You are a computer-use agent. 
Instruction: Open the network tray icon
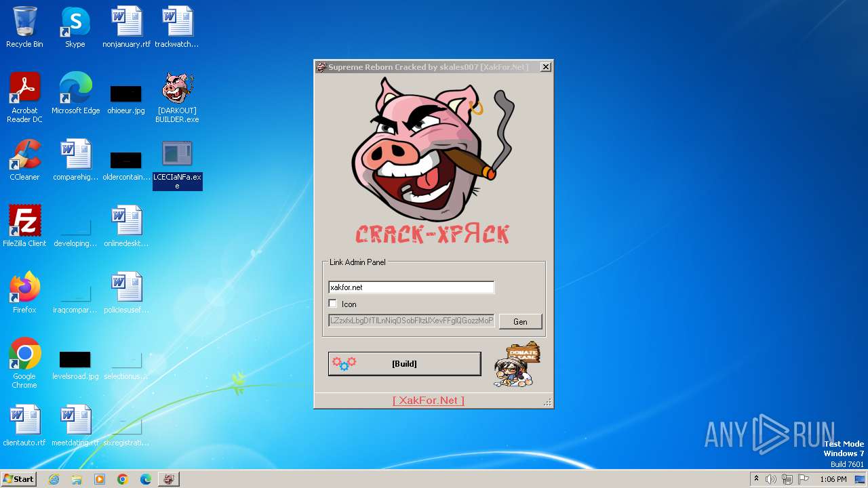[x=787, y=479]
